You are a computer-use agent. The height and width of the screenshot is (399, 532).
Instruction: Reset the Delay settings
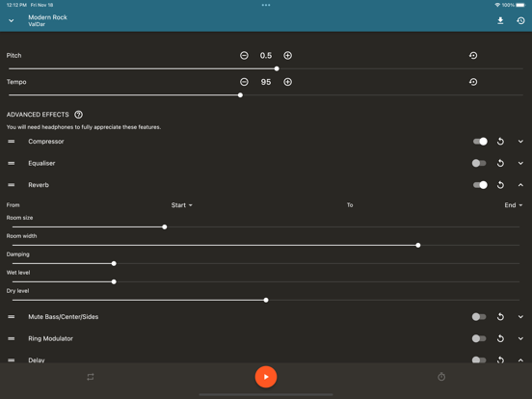coord(500,359)
